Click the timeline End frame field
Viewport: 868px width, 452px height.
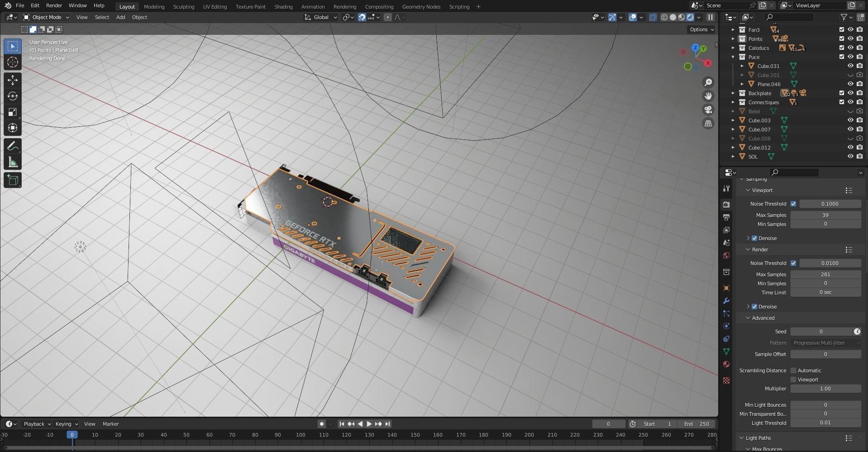pos(697,424)
